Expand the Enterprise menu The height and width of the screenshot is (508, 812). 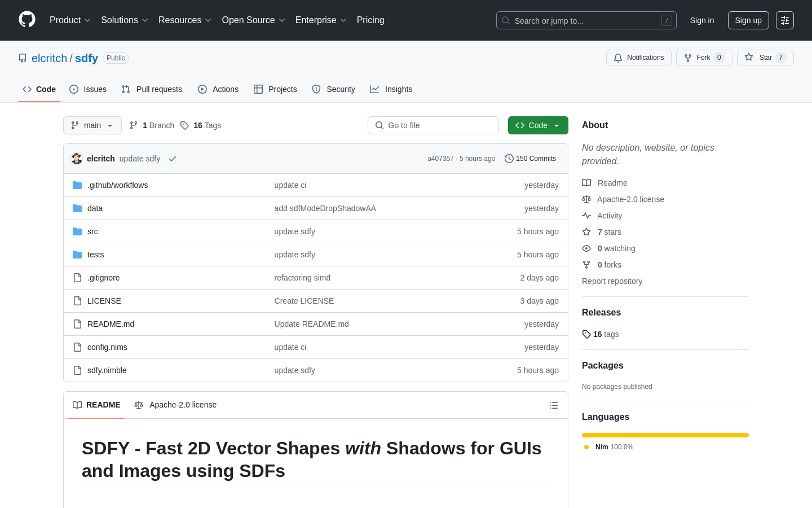[x=321, y=20]
